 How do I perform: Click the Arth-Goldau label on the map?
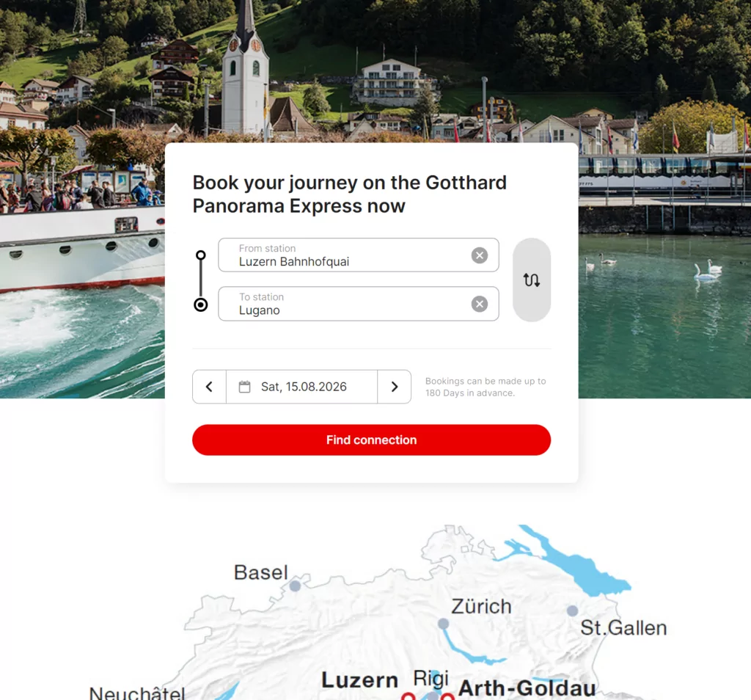click(527, 688)
